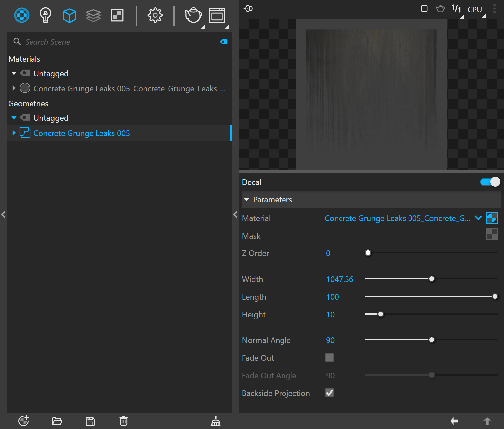
Task: Click the Width value 1047.56
Action: (340, 279)
